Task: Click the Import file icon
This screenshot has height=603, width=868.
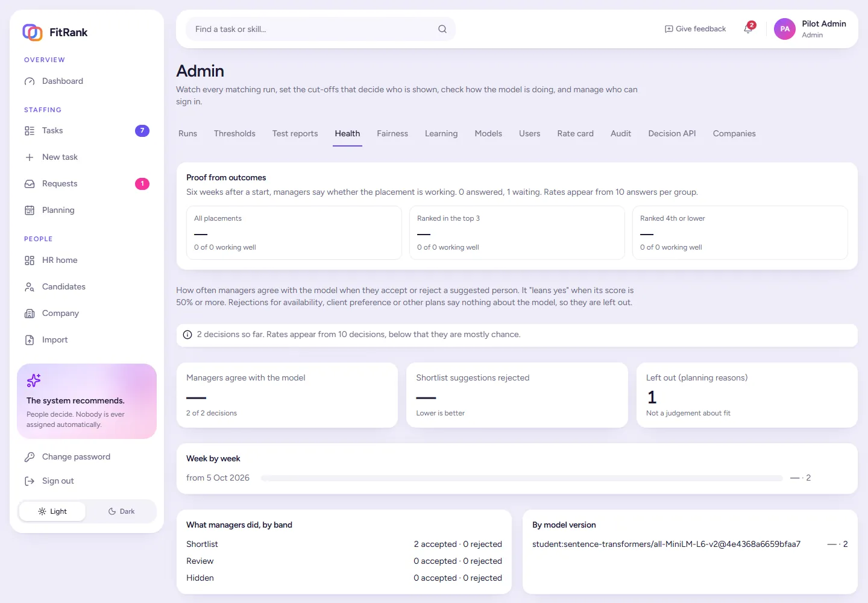Action: (x=30, y=340)
